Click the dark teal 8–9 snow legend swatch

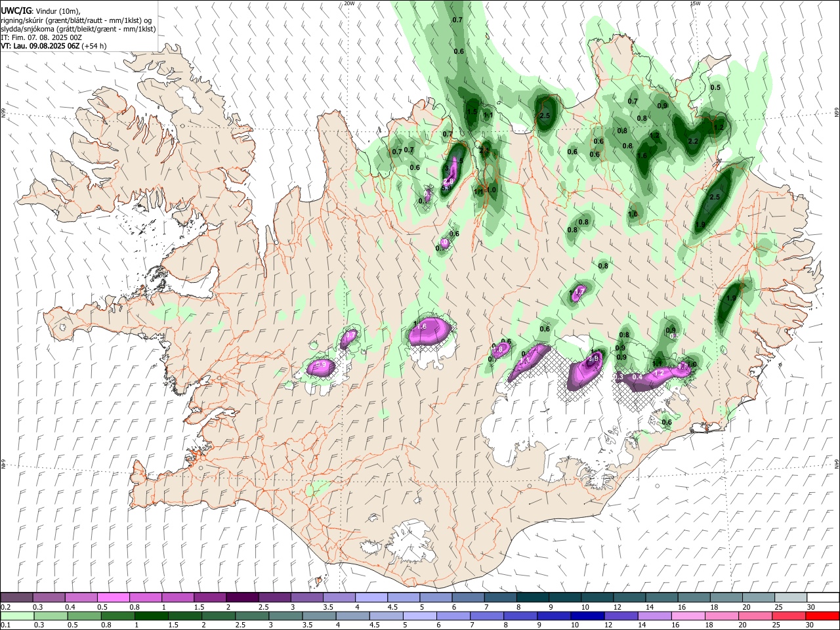[532, 598]
